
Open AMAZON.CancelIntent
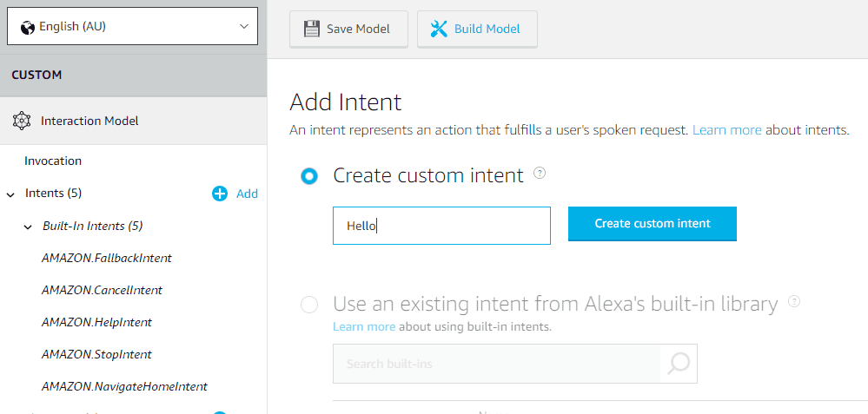pyautogui.click(x=102, y=290)
